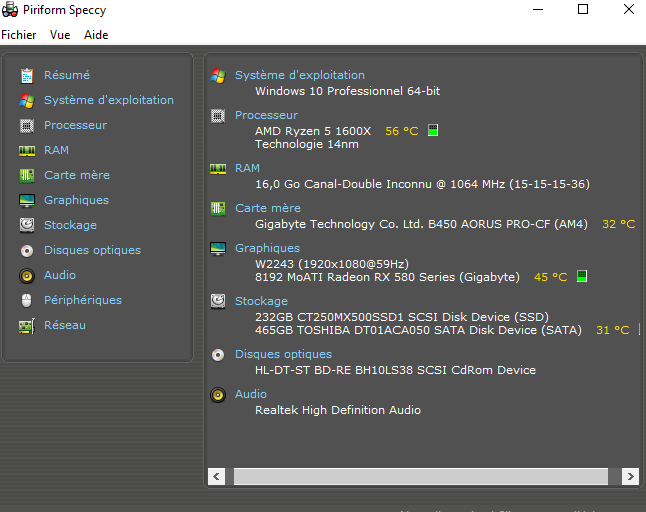This screenshot has height=512, width=646.
Task: Click the Graphiques monitor icon in sidebar
Action: click(x=27, y=200)
